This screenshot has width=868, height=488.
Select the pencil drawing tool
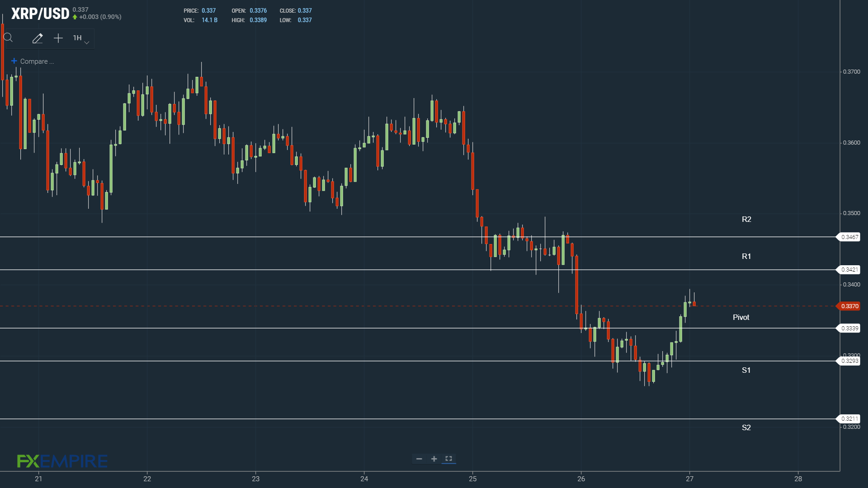click(38, 38)
